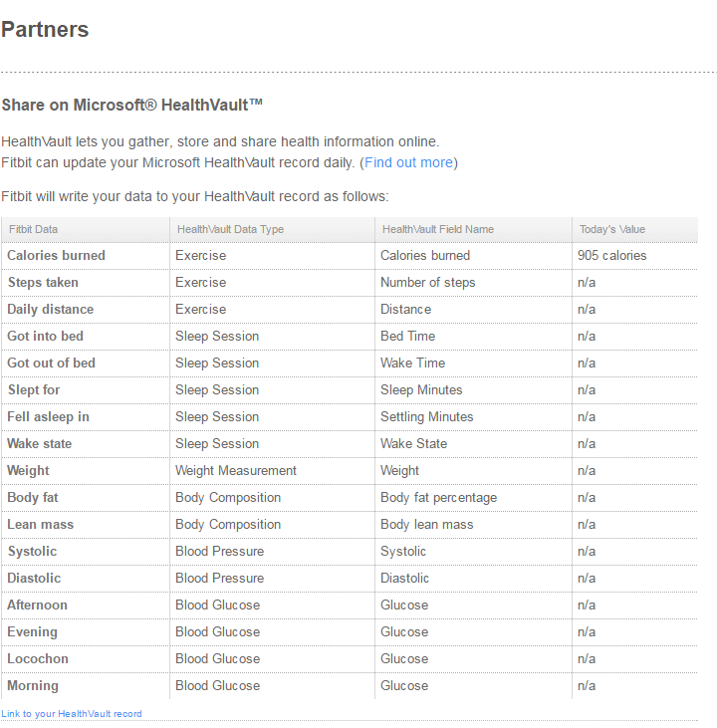The height and width of the screenshot is (728, 717).
Task: Select the 'Number of steps' field cell
Action: click(x=427, y=283)
